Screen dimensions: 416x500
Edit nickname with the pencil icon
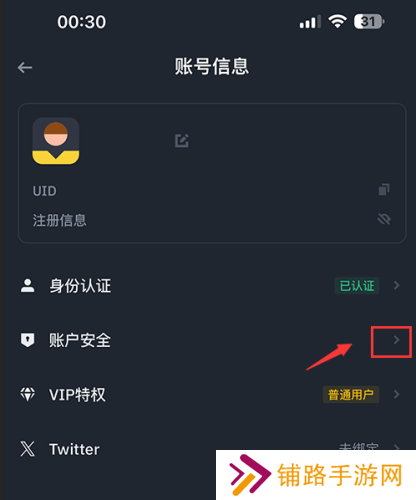click(182, 141)
